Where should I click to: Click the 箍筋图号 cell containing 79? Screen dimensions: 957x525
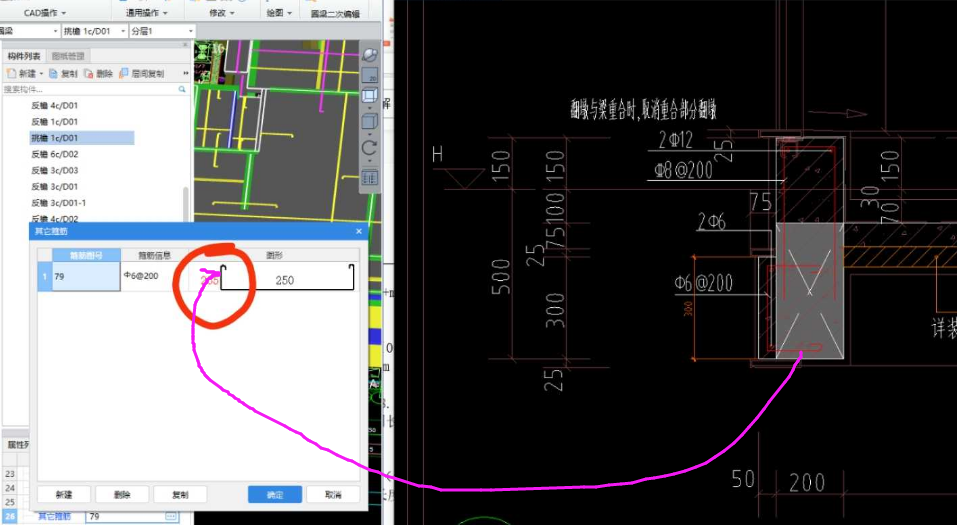[x=86, y=277]
